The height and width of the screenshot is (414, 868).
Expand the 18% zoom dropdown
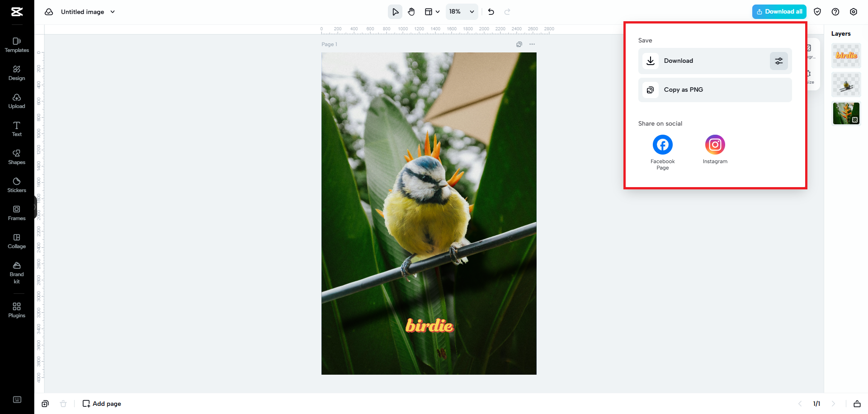tap(462, 12)
